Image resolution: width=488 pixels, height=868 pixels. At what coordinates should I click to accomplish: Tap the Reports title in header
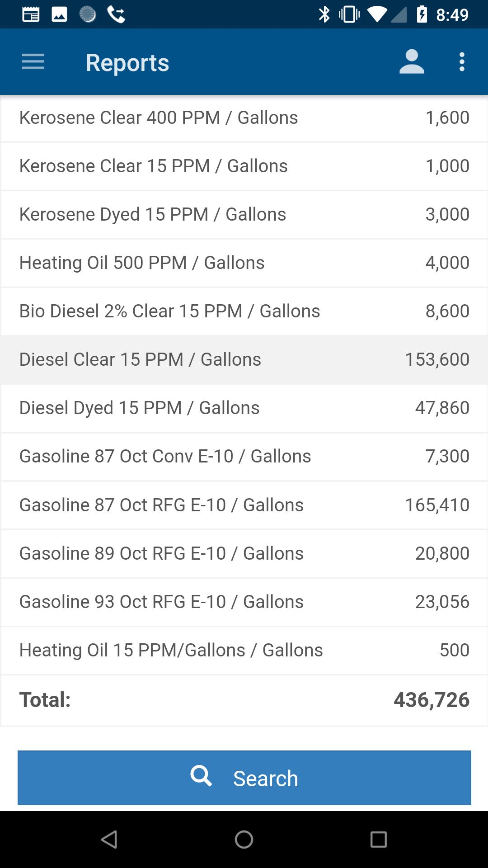tap(127, 62)
